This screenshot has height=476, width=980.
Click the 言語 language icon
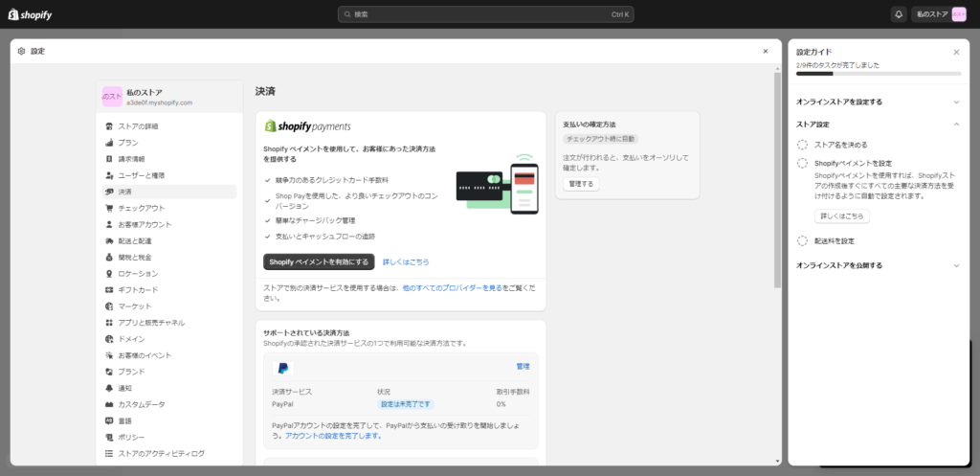pos(109,420)
